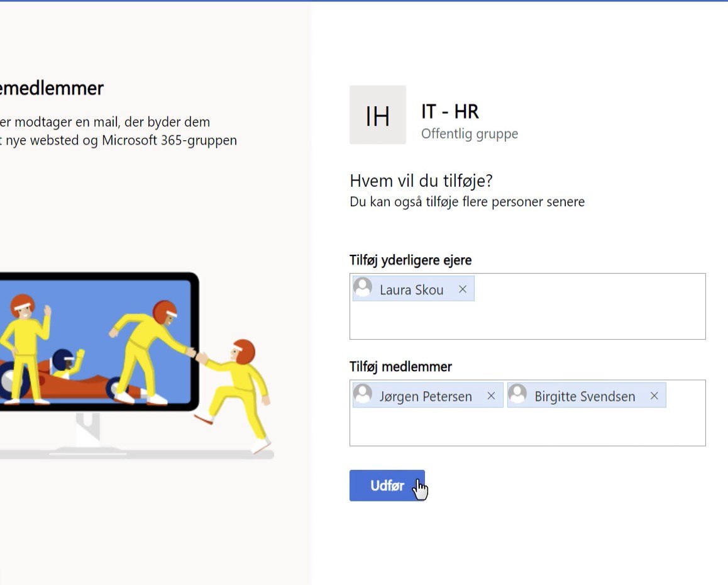728x585 pixels.
Task: Click 'Du kan også tilføje flere personer senere'
Action: tap(467, 202)
